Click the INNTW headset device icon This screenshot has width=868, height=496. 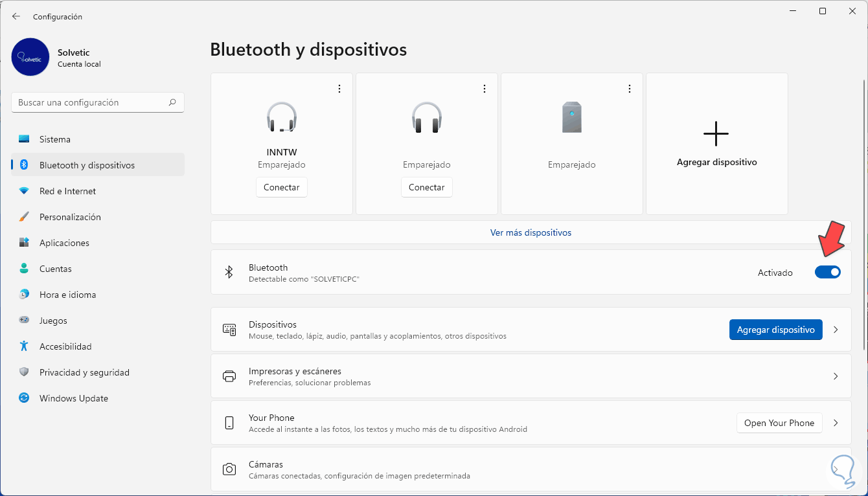(282, 117)
